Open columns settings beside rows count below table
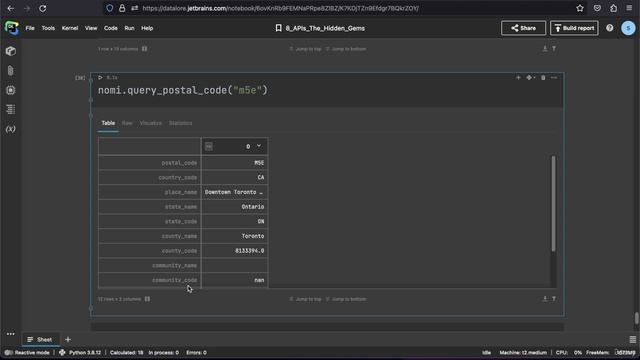This screenshot has height=360, width=640. point(147,299)
